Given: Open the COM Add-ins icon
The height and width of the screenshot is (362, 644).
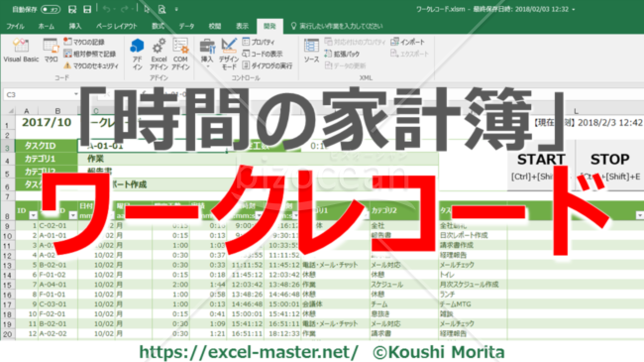Looking at the screenshot, I should 180,55.
